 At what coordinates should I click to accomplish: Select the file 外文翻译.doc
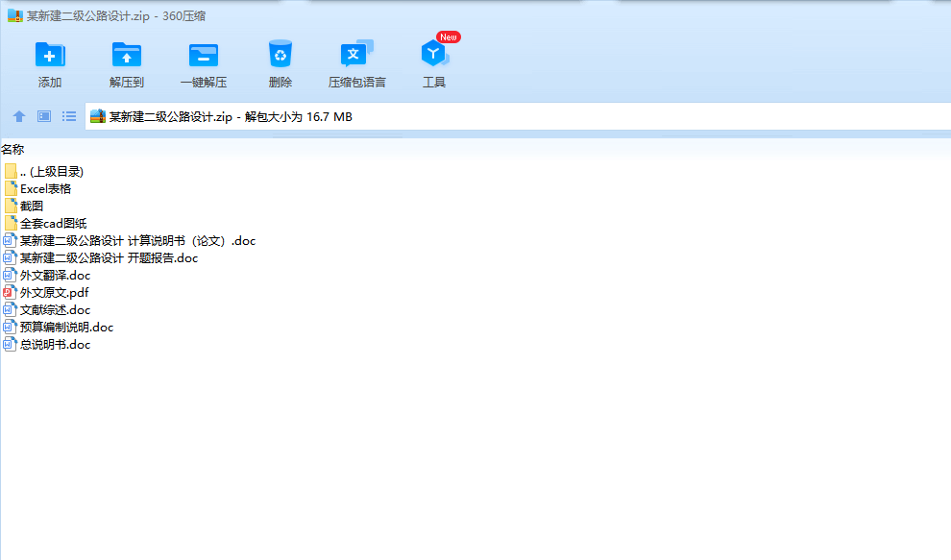(x=55, y=276)
